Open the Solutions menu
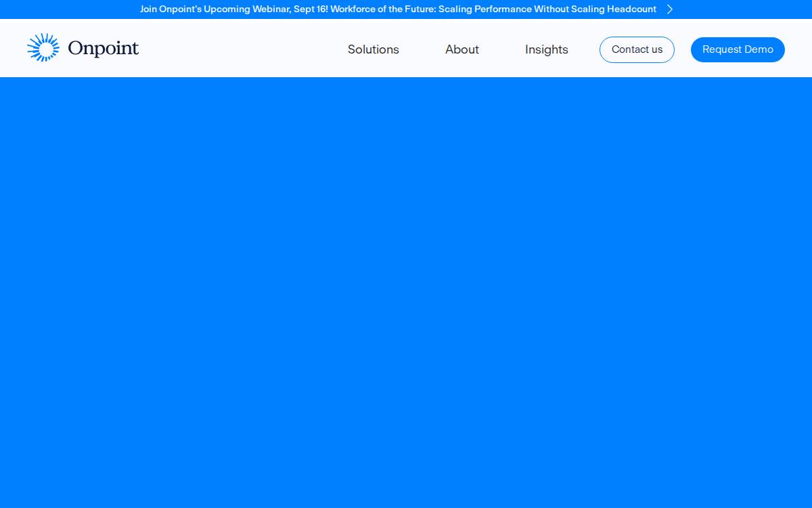The image size is (812, 508). click(374, 49)
